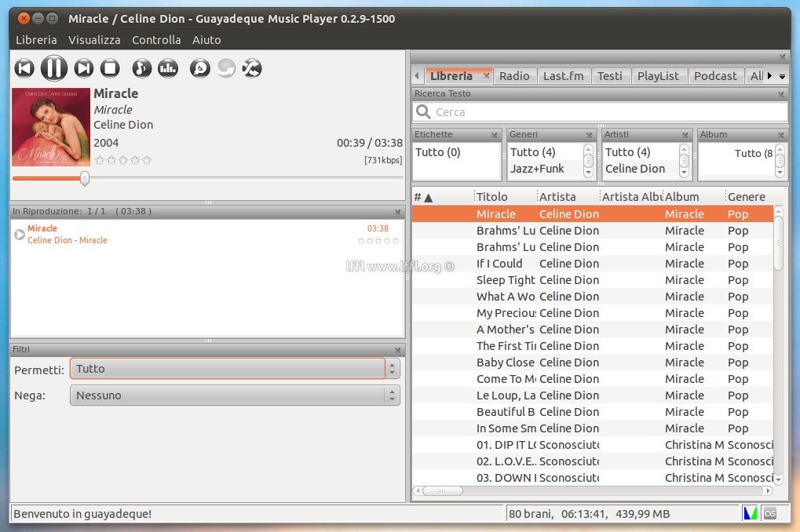This screenshot has height=532, width=800.
Task: Open the Aiuto menu
Action: tap(206, 40)
